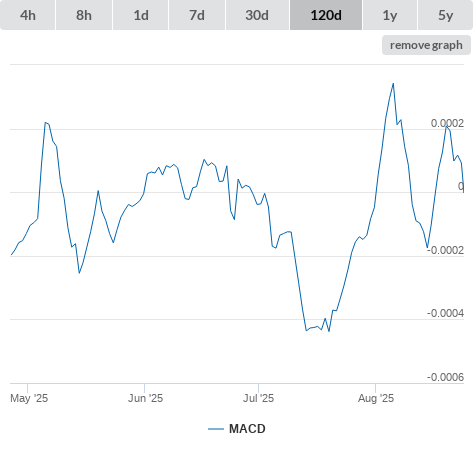This screenshot has width=474, height=455.
Task: Click the Aug '25 axis label
Action: click(376, 398)
